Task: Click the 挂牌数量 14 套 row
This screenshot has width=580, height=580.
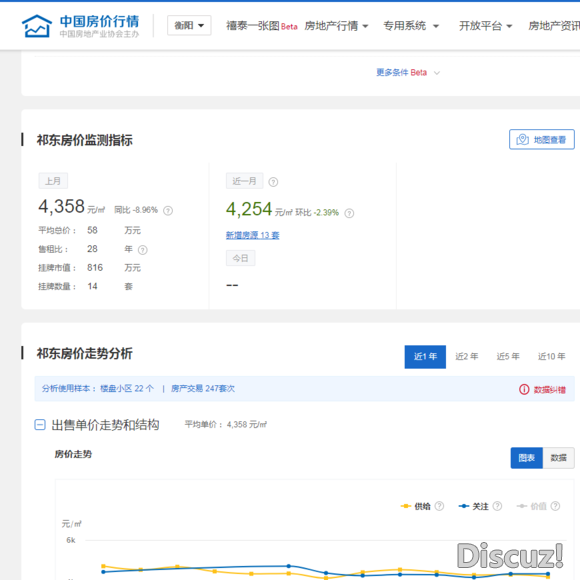Action: 85,286
